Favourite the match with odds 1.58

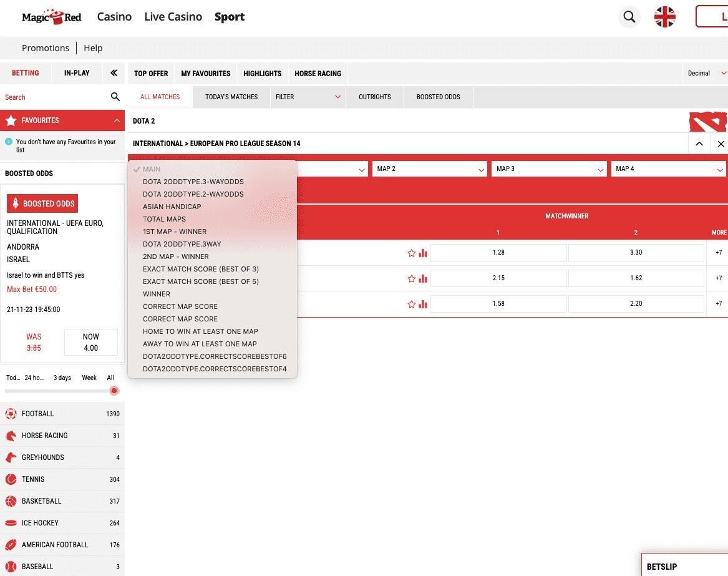tap(411, 305)
